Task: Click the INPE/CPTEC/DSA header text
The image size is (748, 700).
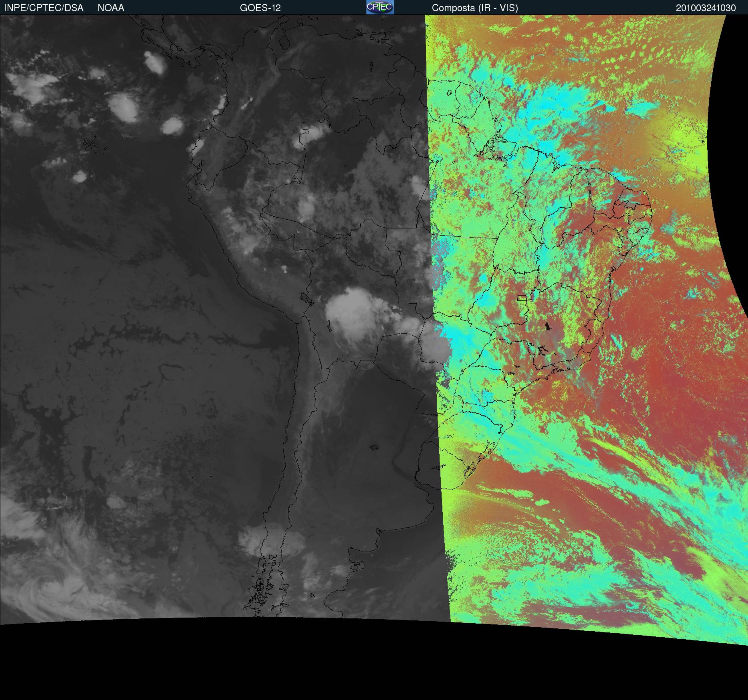Action: (44, 8)
